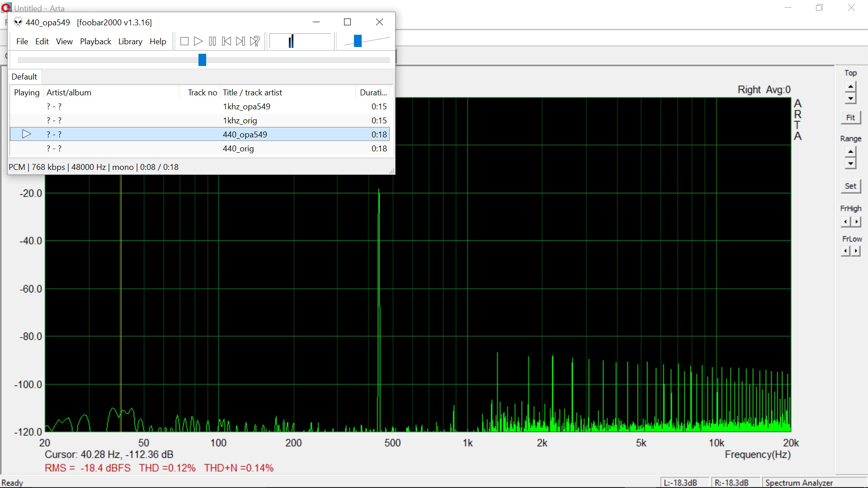Image resolution: width=868 pixels, height=488 pixels.
Task: Select the playing 440_opa549 track row
Action: [x=199, y=134]
